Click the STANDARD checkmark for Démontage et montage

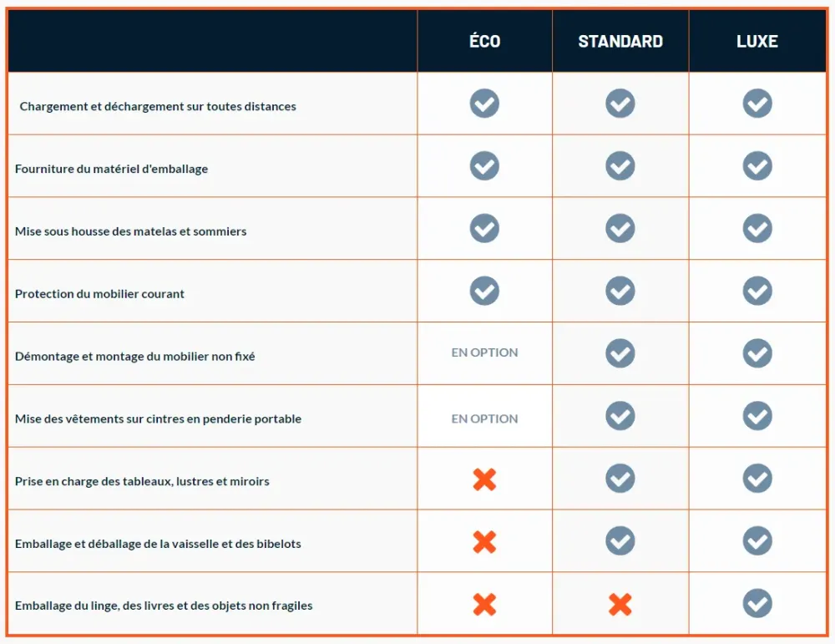620,353
